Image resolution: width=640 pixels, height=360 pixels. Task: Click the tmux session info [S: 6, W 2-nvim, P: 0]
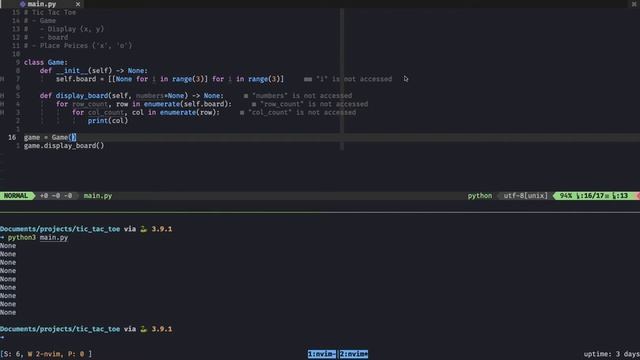click(46, 354)
